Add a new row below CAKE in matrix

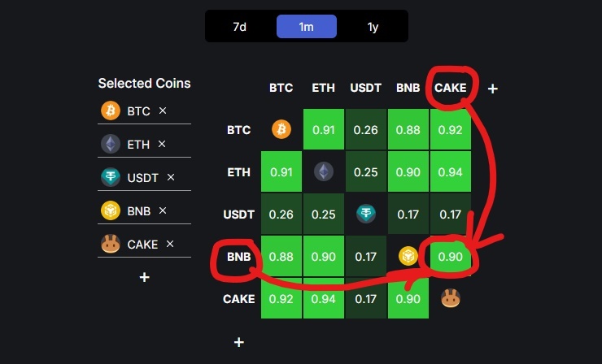(x=239, y=342)
